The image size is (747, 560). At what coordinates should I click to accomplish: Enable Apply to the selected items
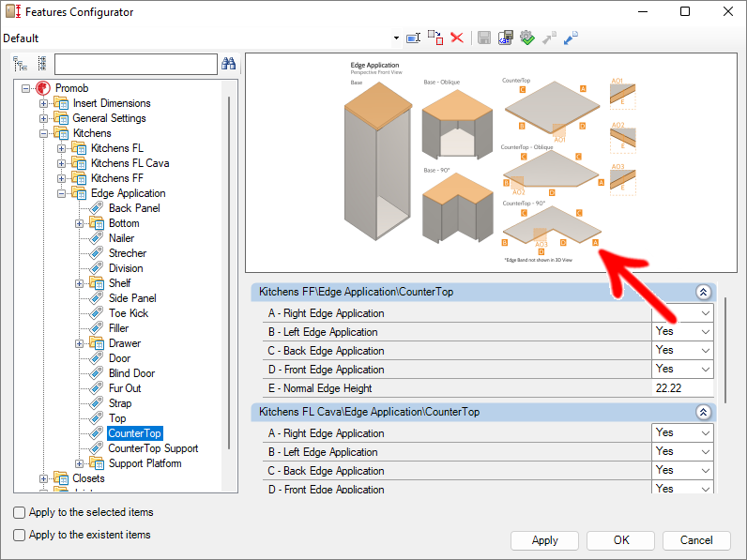tap(19, 513)
